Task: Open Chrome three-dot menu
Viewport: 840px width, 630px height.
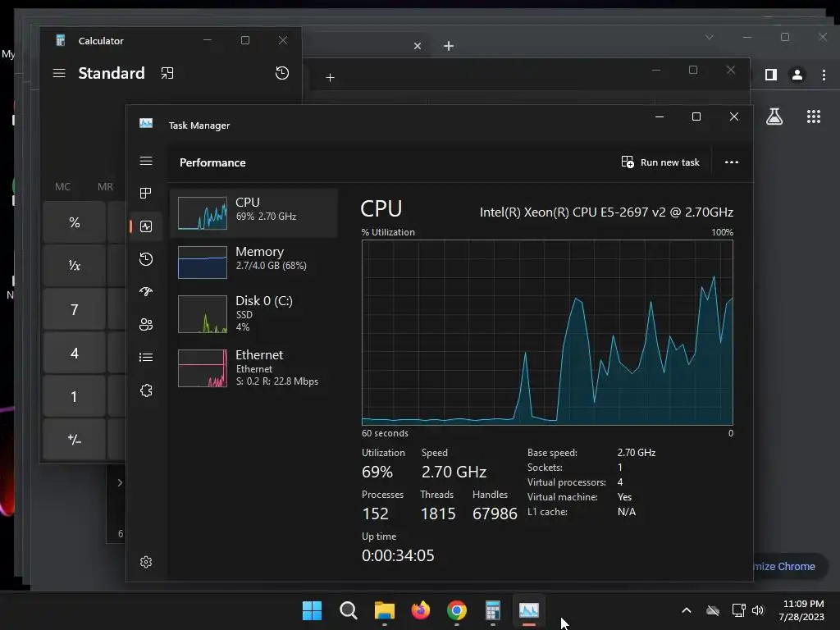Action: point(824,75)
